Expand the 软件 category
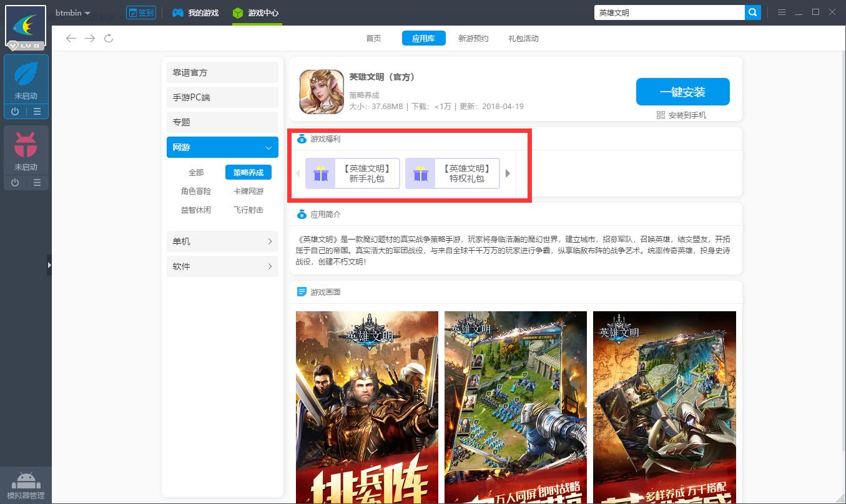This screenshot has width=846, height=504. point(222,266)
